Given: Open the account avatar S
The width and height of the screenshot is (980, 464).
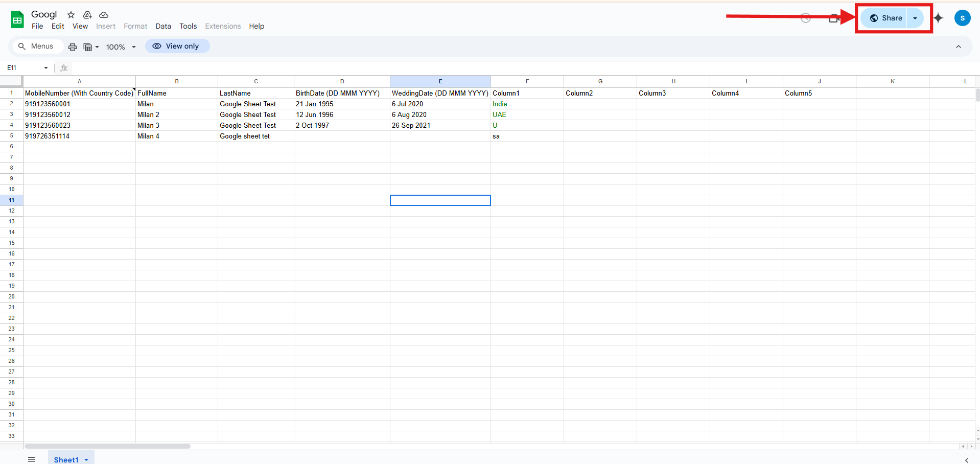Looking at the screenshot, I should point(962,18).
